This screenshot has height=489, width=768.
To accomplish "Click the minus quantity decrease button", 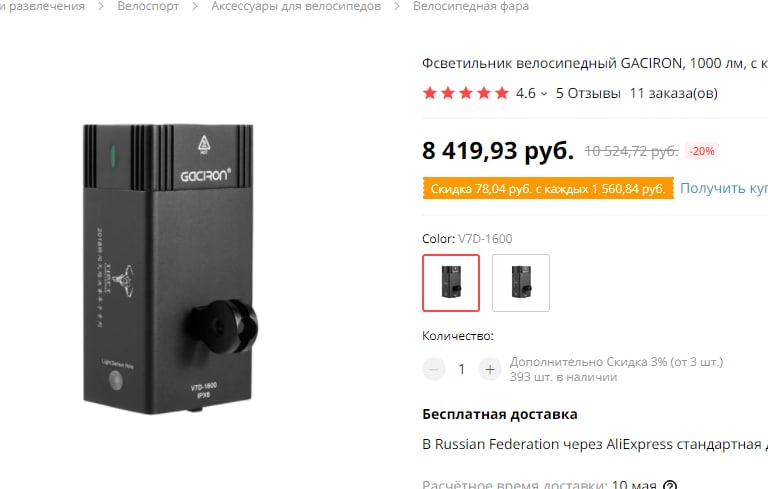I will [433, 369].
